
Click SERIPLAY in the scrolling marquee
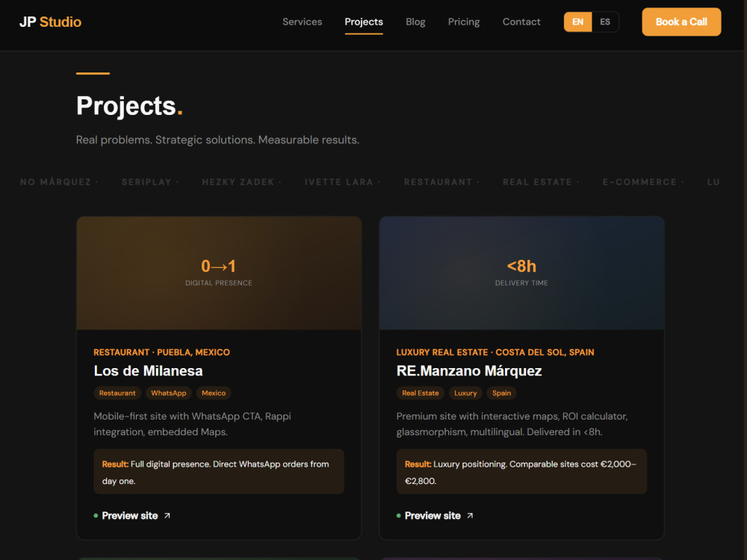point(146,182)
